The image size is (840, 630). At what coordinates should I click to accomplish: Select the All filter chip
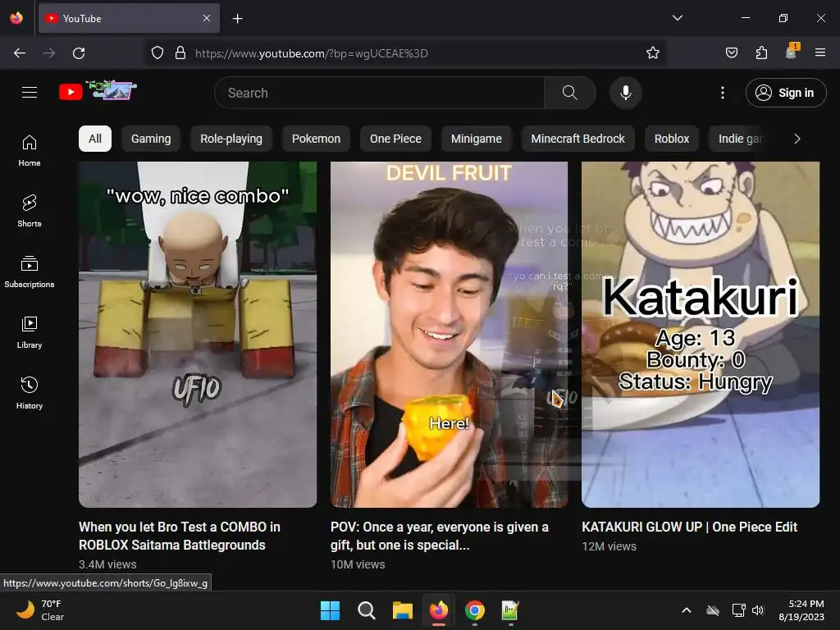click(x=95, y=139)
